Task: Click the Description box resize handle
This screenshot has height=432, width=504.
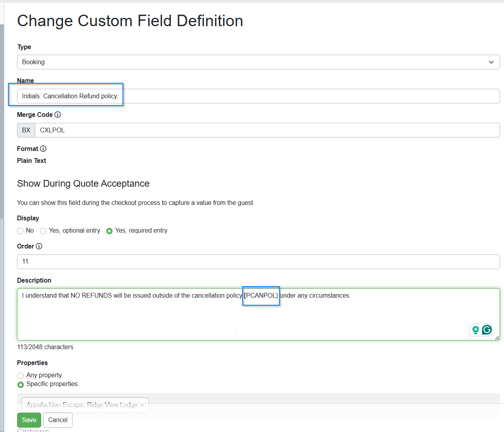Action: 497,337
